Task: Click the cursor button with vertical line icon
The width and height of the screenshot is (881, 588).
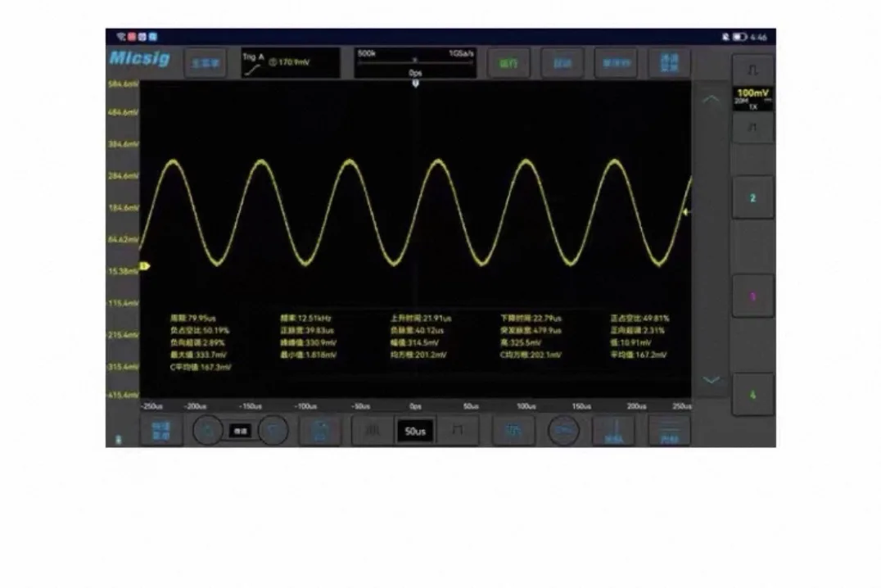Action: [614, 431]
